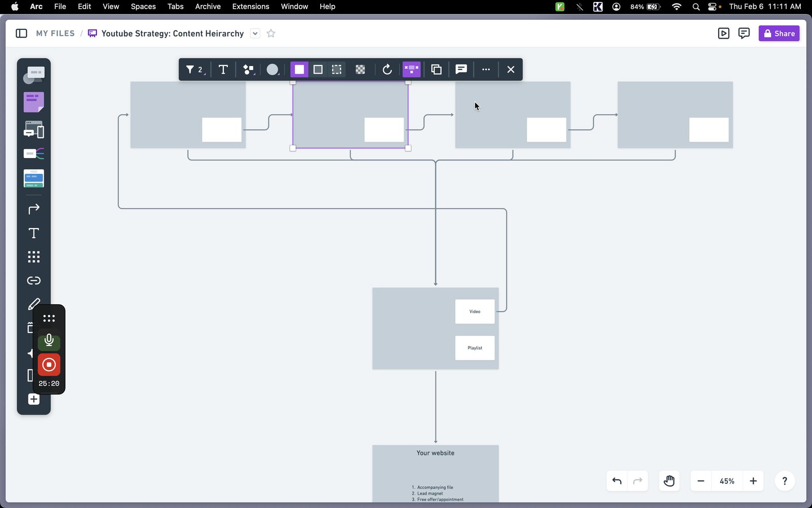
Task: Click the rotate icon in selection toolbar
Action: point(387,70)
